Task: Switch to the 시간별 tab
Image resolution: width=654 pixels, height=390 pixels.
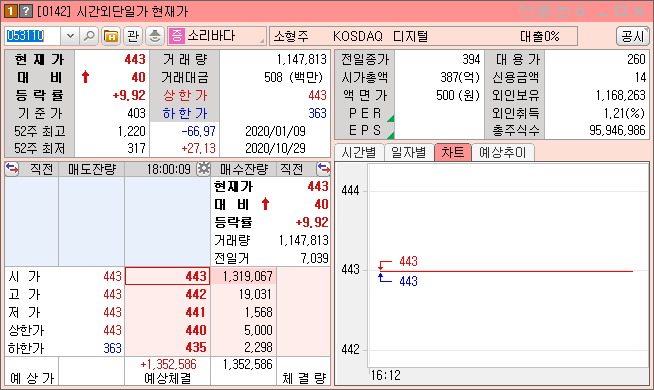Action: [x=359, y=152]
